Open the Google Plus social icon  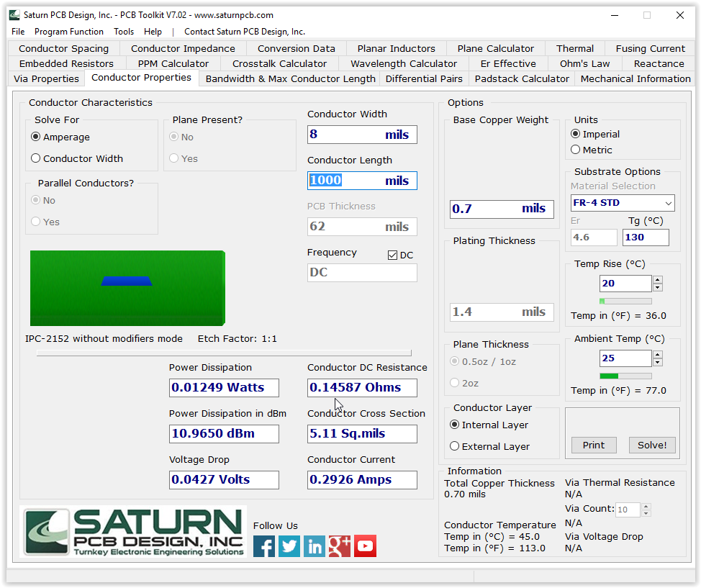(340, 546)
